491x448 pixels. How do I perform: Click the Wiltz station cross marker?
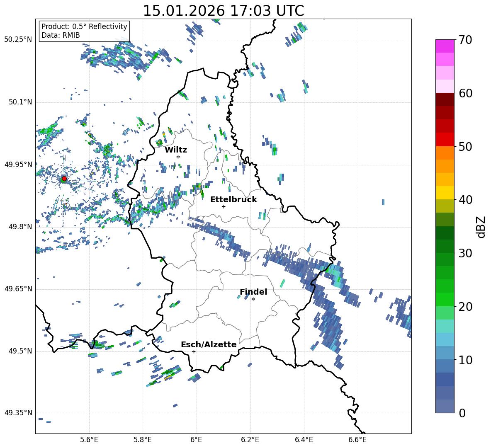(x=178, y=157)
